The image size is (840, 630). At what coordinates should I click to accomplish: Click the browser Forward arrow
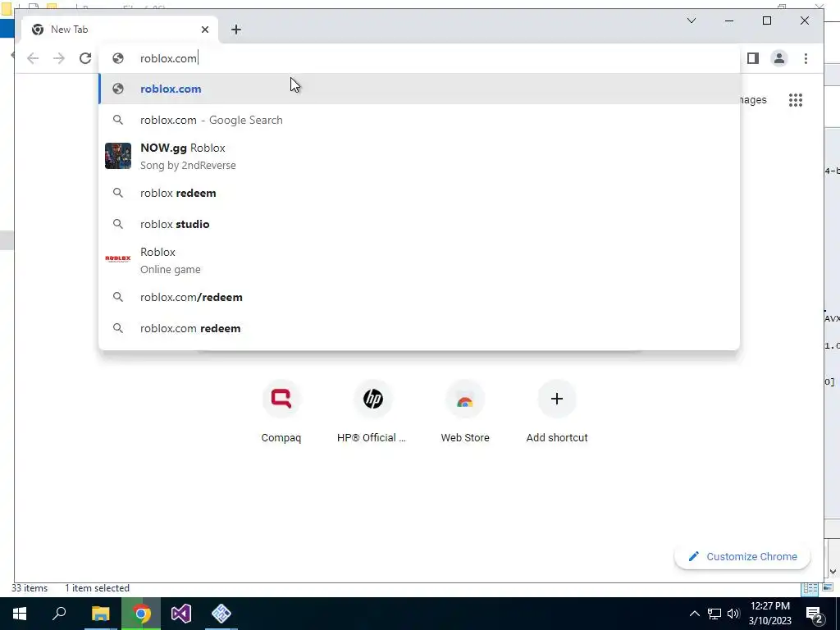pyautogui.click(x=59, y=58)
